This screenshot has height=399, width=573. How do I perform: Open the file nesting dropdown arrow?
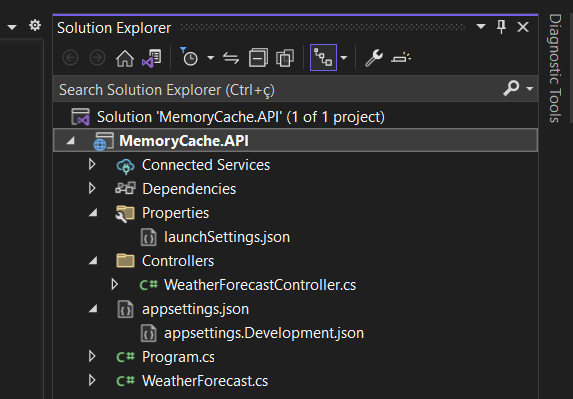pyautogui.click(x=344, y=58)
